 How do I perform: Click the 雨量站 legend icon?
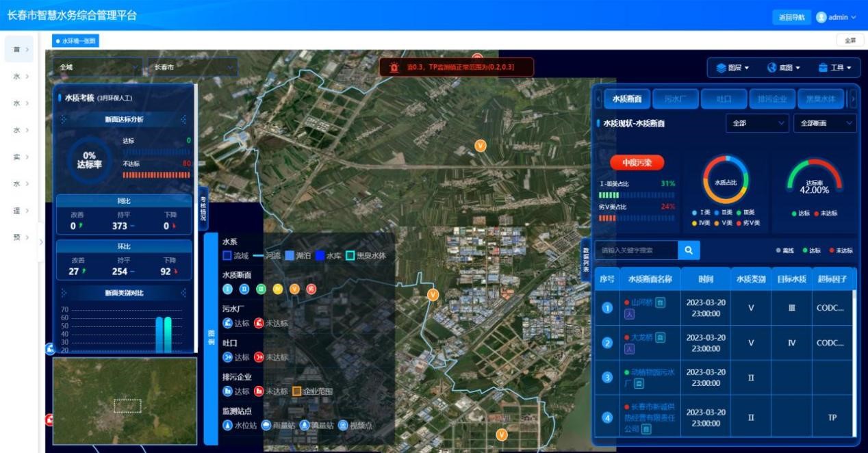(x=266, y=425)
